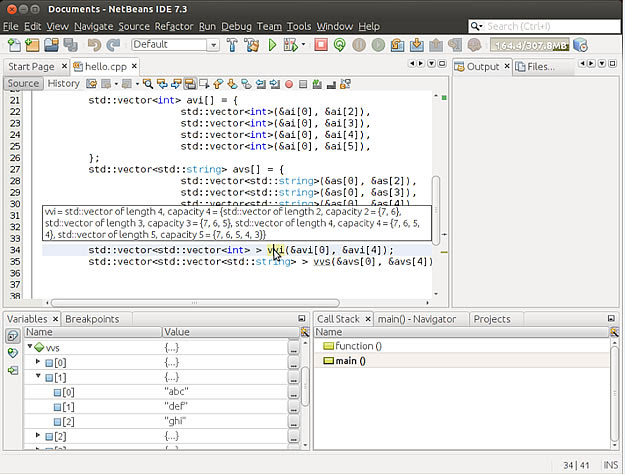Screen dimensions: 625x474
Task: Click the Undo arrow icon
Action: pyautogui.click(x=94, y=45)
